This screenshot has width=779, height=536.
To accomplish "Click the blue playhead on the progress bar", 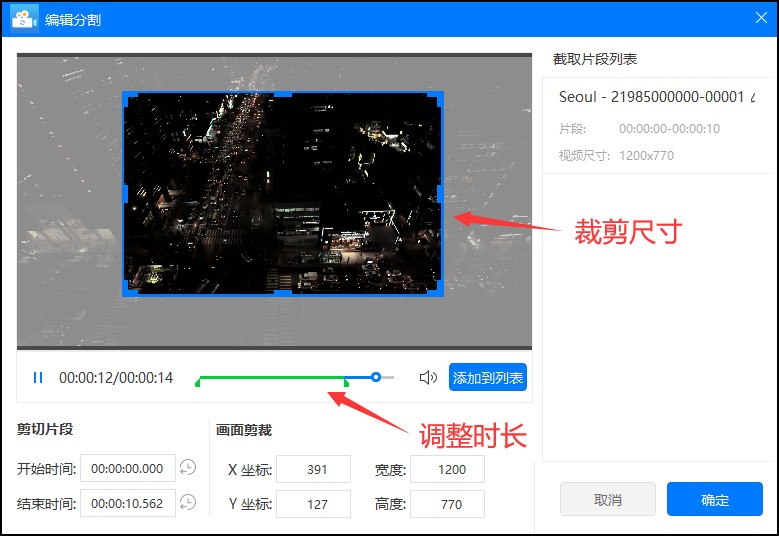I will pos(376,378).
